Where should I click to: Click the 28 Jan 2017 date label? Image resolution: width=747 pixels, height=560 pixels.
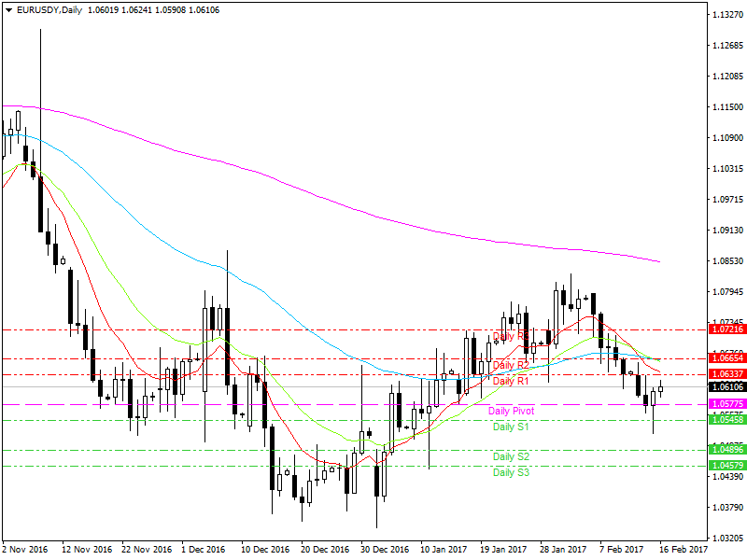(564, 550)
